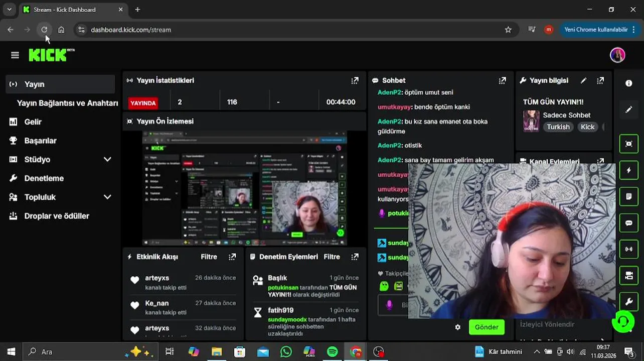Viewport: 644px width, 361px height.
Task: Open Filtre in Denetim Eylemleri
Action: 332,257
